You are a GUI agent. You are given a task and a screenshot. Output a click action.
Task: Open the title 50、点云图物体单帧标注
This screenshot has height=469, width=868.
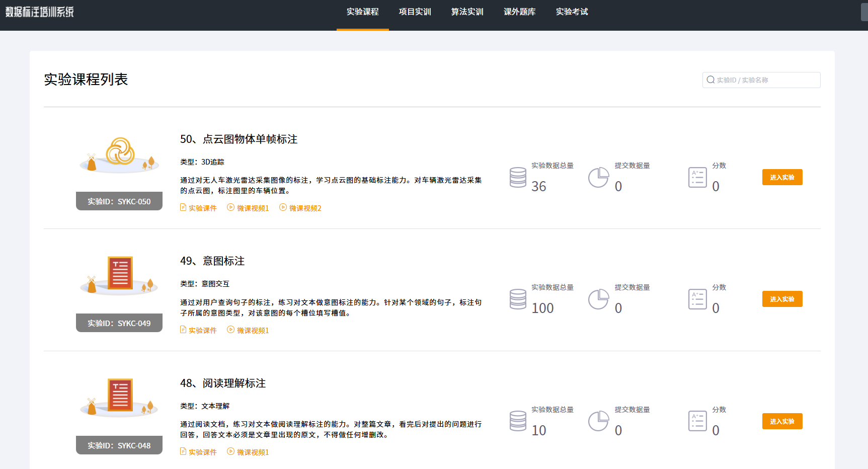point(239,139)
